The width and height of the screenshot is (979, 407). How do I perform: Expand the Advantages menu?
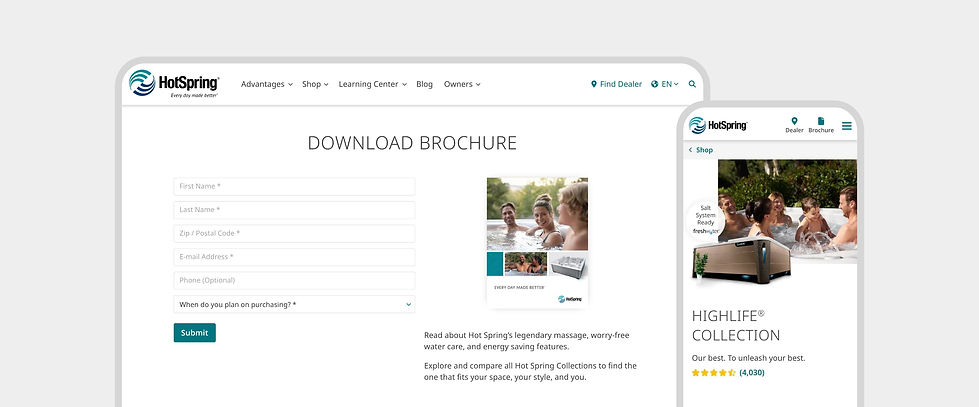[x=267, y=84]
